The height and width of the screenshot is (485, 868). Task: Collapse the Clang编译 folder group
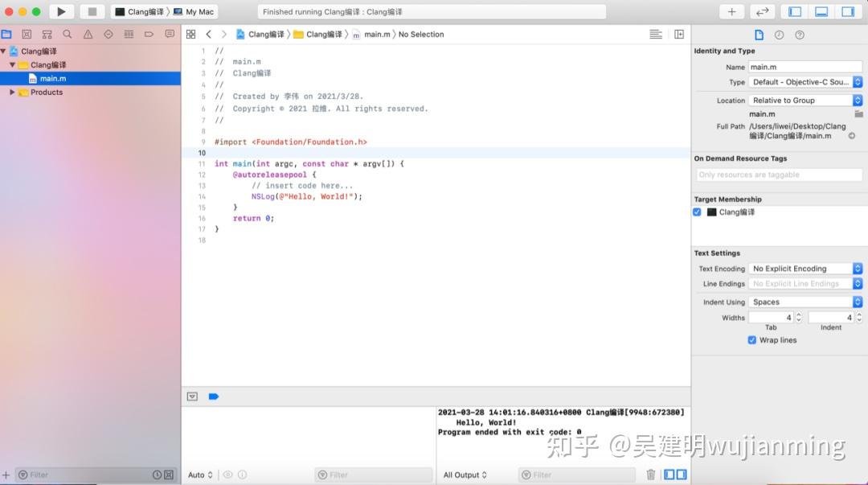point(12,65)
